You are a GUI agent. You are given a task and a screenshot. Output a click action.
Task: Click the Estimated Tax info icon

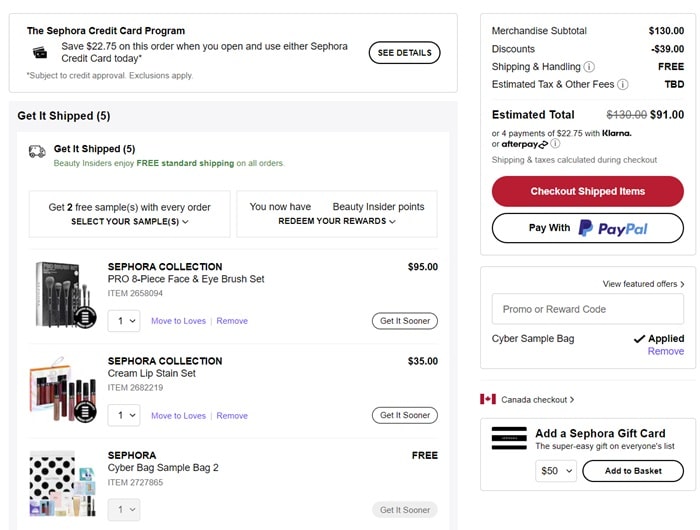tap(623, 85)
